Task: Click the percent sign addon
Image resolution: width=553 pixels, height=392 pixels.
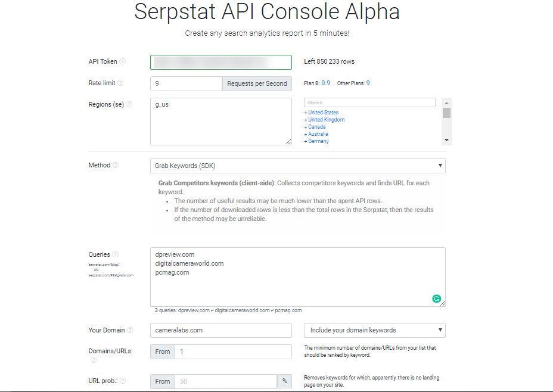Action: 285,381
